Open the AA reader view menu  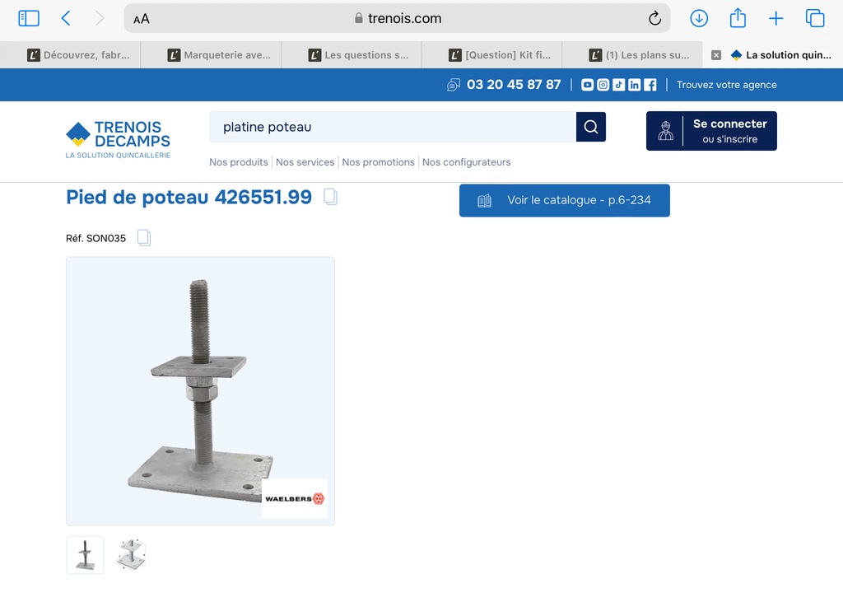[142, 19]
